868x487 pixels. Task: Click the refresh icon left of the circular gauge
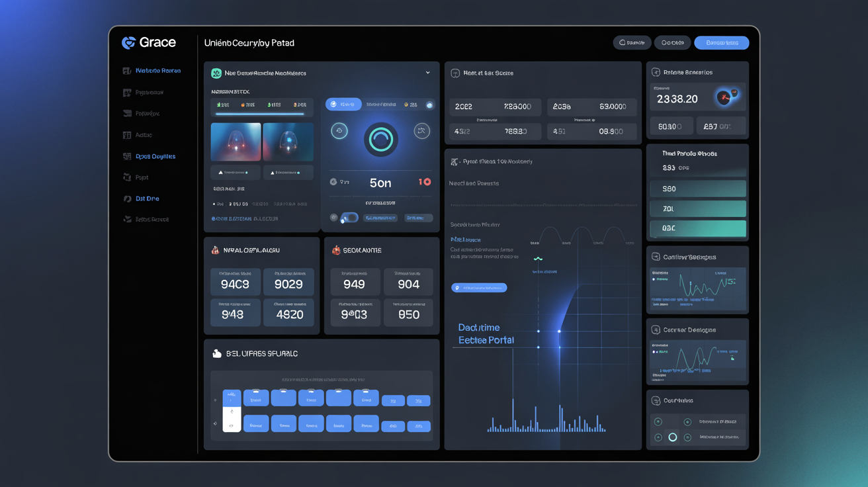pyautogui.click(x=339, y=131)
